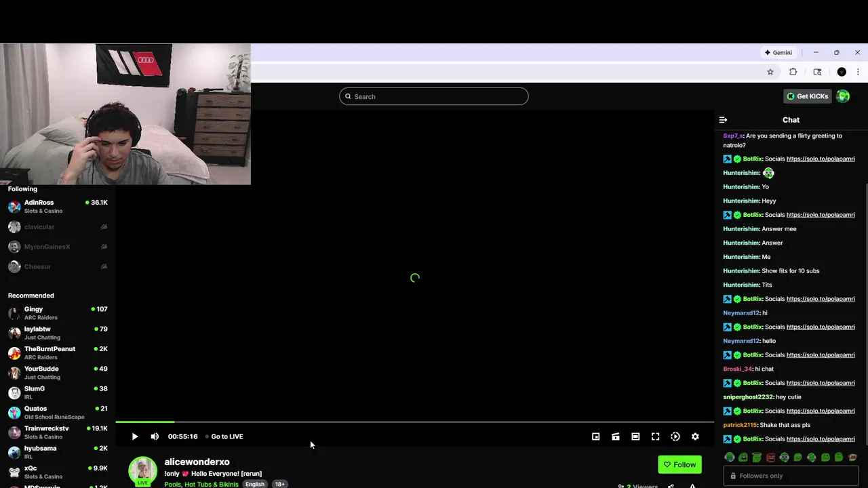Open xQc recommended channel

pyautogui.click(x=58, y=472)
